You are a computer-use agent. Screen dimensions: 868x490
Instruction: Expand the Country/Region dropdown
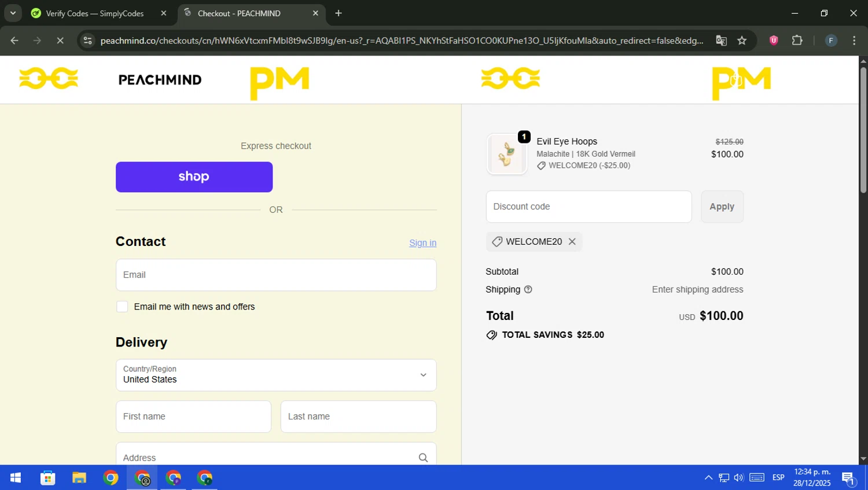276,375
